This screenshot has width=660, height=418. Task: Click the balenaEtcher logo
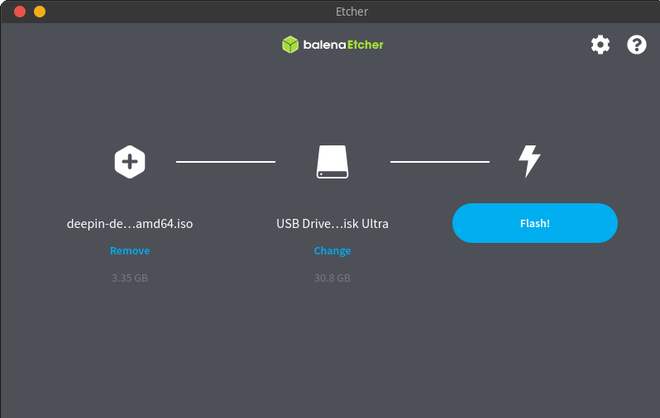[x=333, y=45]
